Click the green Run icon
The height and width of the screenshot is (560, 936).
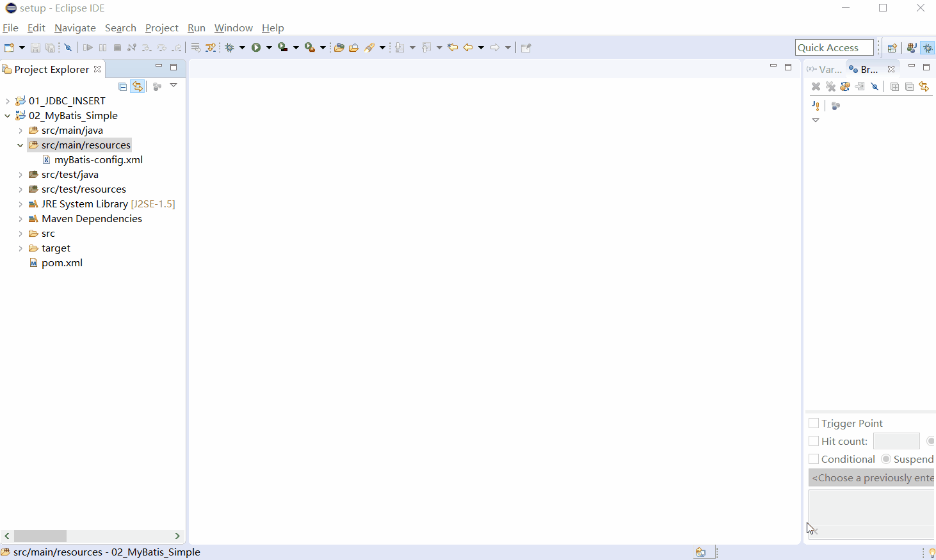click(256, 47)
